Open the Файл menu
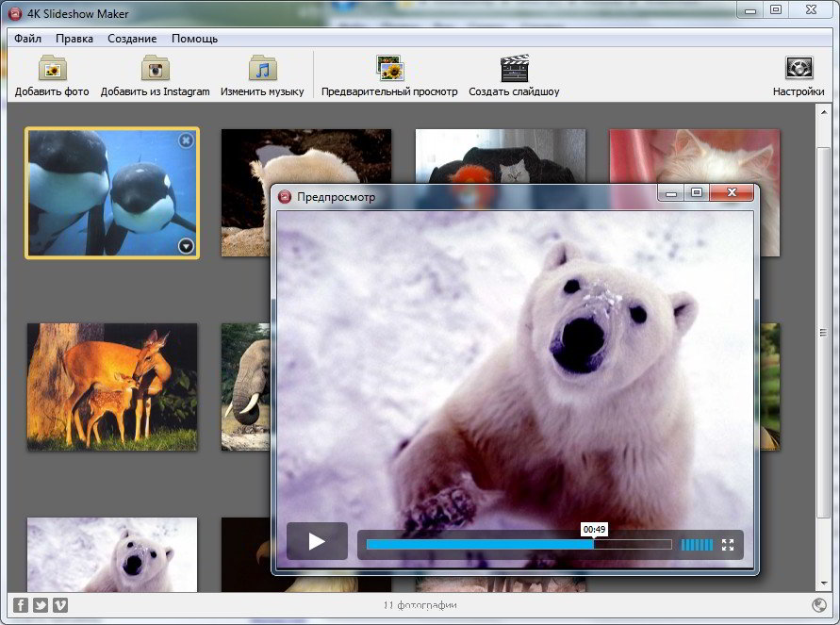840x625 pixels. (28, 39)
